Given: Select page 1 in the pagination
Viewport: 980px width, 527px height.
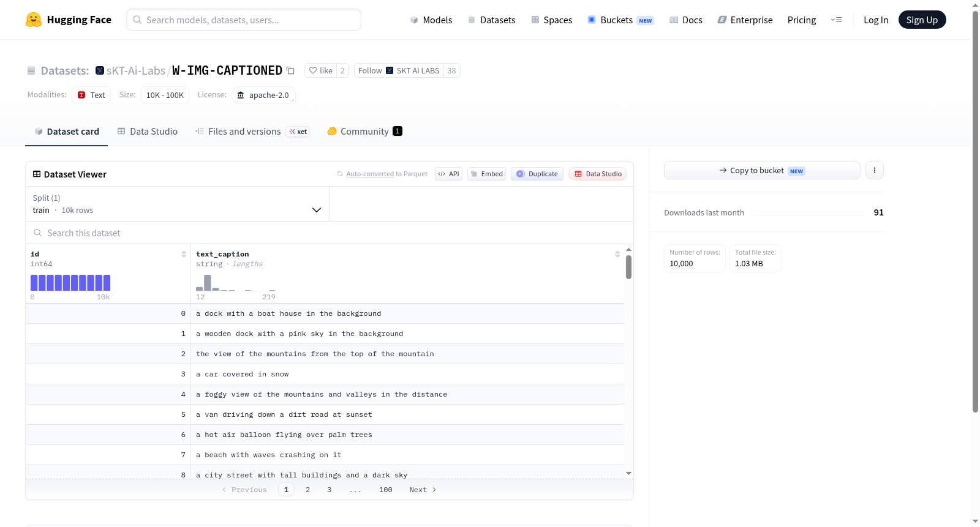Looking at the screenshot, I should pos(286,490).
